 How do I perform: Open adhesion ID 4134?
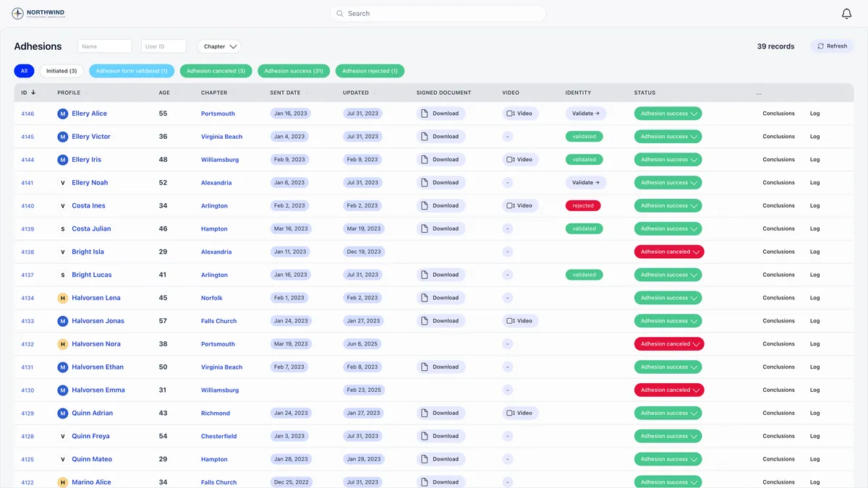(x=27, y=298)
